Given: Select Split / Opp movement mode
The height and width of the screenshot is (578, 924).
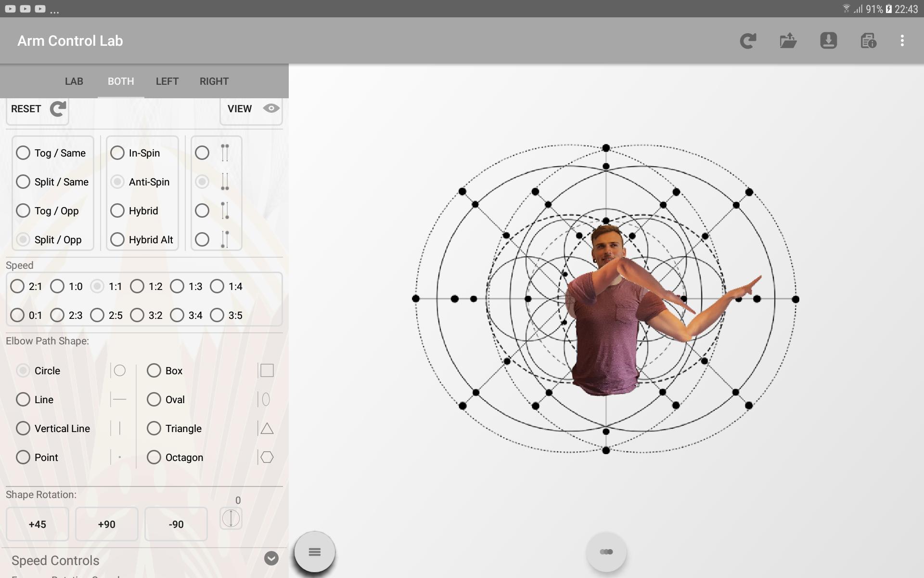Looking at the screenshot, I should (x=23, y=239).
